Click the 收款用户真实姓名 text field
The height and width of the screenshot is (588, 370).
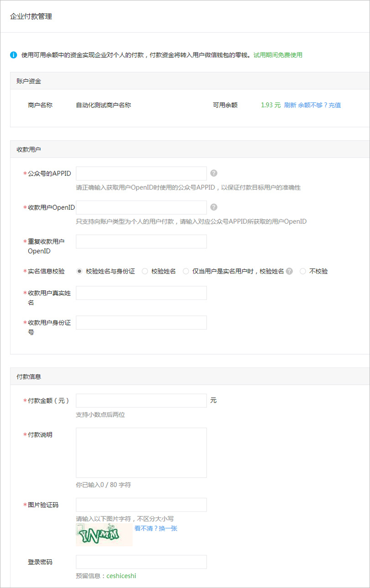pos(141,293)
